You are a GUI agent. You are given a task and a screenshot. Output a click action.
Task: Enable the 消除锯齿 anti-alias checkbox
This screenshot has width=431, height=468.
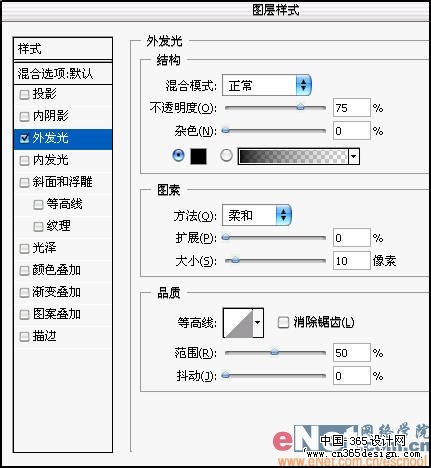coord(283,322)
